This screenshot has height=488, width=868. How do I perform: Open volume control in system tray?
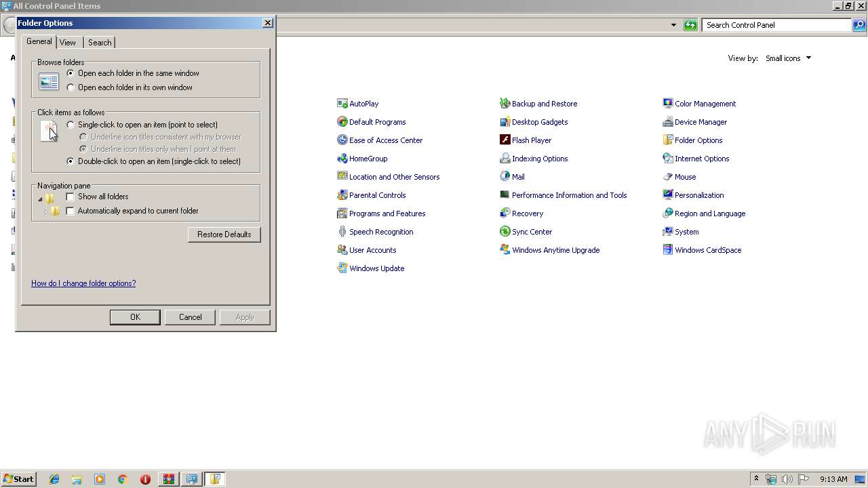point(787,479)
